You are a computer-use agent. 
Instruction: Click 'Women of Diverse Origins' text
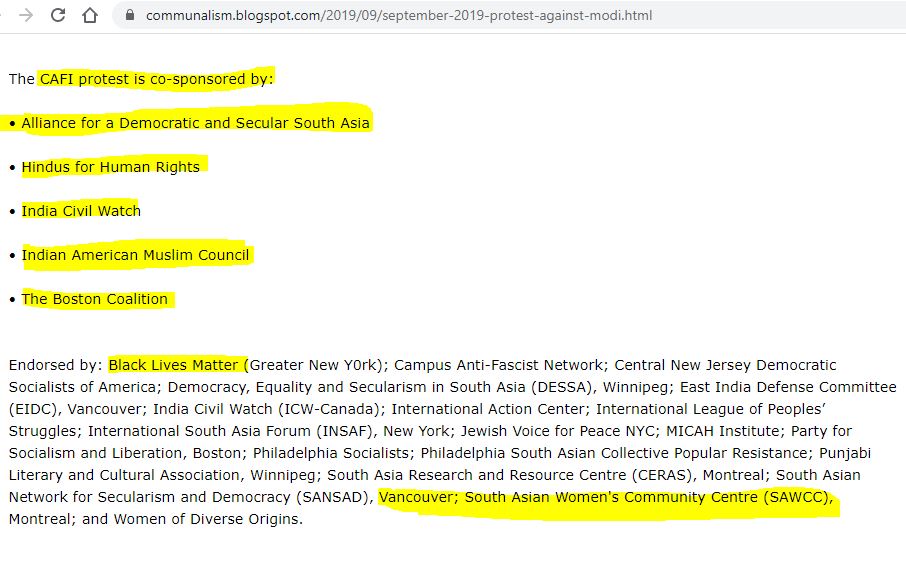(207, 519)
